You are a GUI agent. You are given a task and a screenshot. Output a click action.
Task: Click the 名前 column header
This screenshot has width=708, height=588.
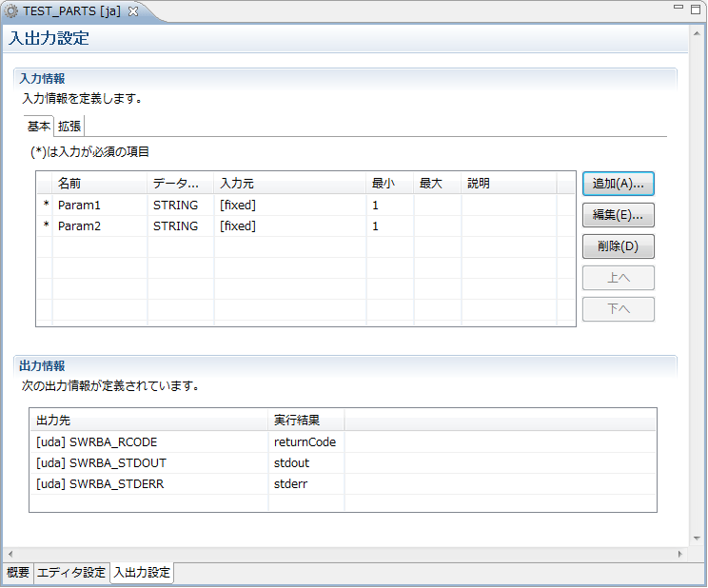pos(100,184)
